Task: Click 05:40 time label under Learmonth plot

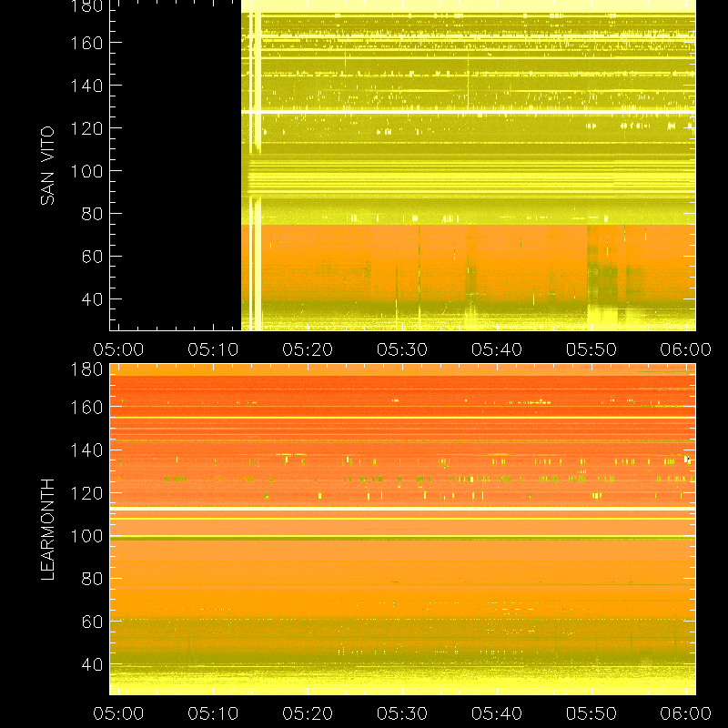Action: pyautogui.click(x=497, y=713)
